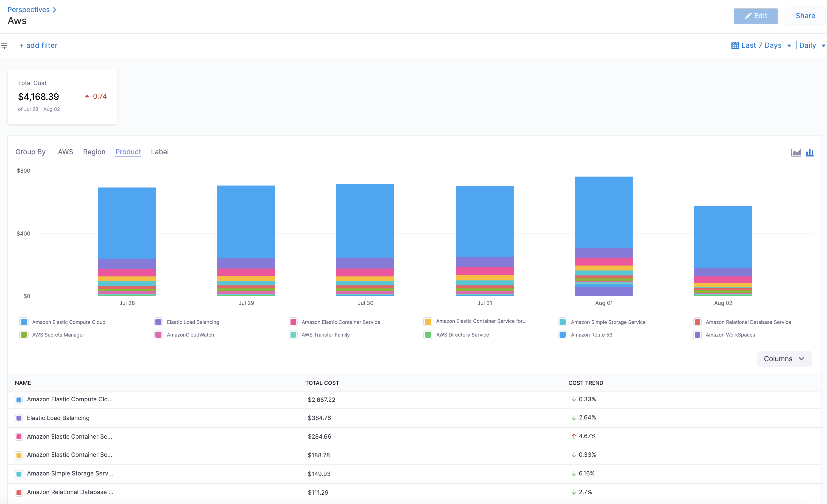Toggle AWS Secrets Manager legend series

coord(52,335)
